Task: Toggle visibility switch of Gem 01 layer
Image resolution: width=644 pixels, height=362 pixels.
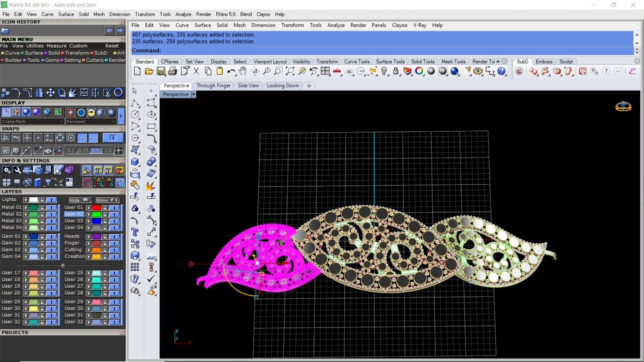Action: pyautogui.click(x=51, y=236)
